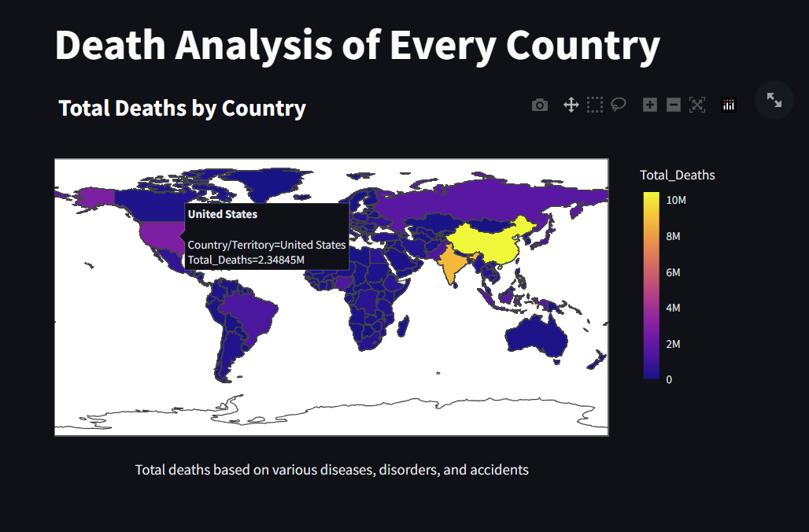Click Country/Territory=United States tooltip line
Screen dimensions: 809x532
[267, 245]
